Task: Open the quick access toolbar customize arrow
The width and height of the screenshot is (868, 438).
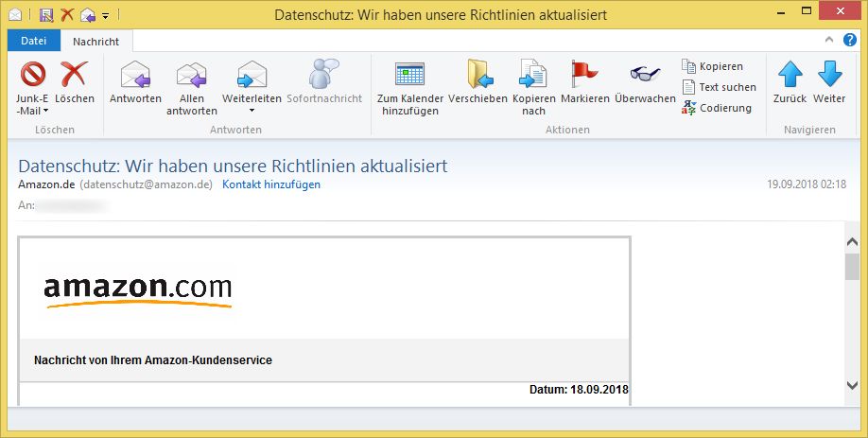Action: (x=105, y=15)
